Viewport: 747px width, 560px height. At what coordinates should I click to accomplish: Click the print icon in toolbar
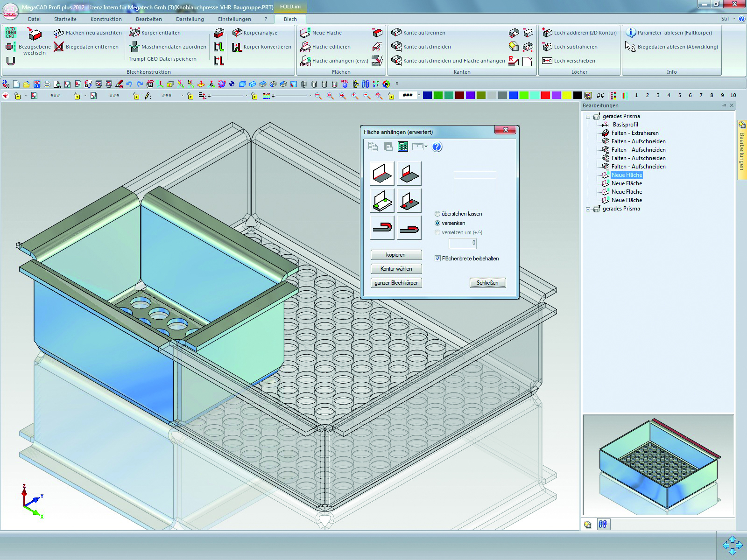coord(47,84)
